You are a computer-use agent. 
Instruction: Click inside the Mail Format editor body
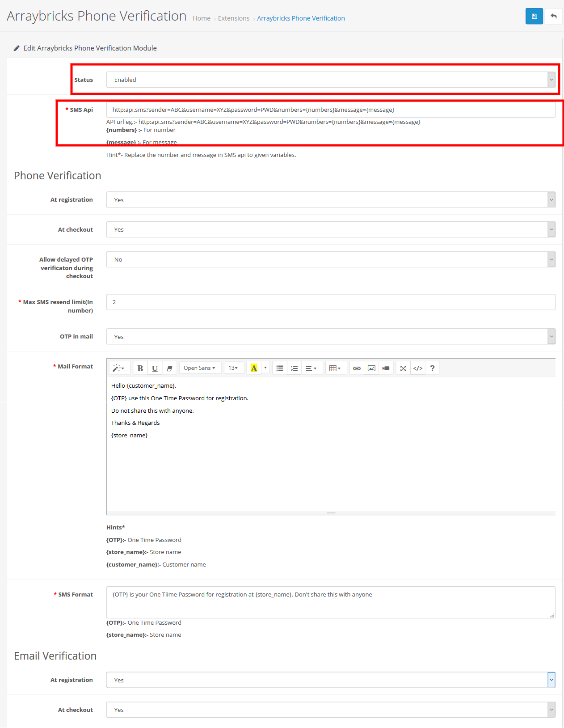[x=331, y=444]
